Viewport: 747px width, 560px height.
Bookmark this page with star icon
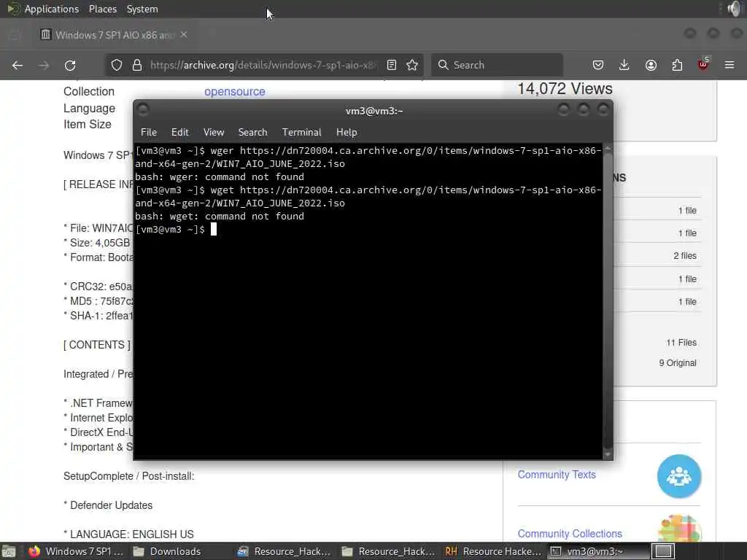click(x=413, y=65)
